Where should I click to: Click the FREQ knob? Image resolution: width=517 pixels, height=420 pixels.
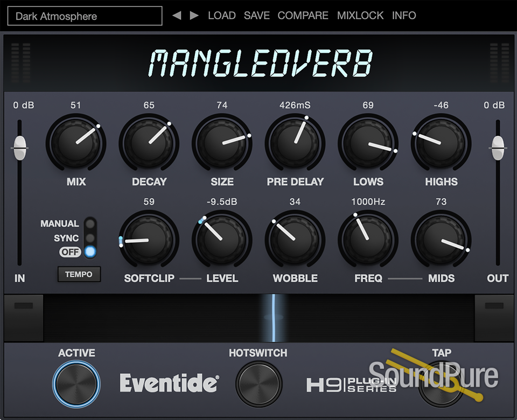[x=368, y=239]
